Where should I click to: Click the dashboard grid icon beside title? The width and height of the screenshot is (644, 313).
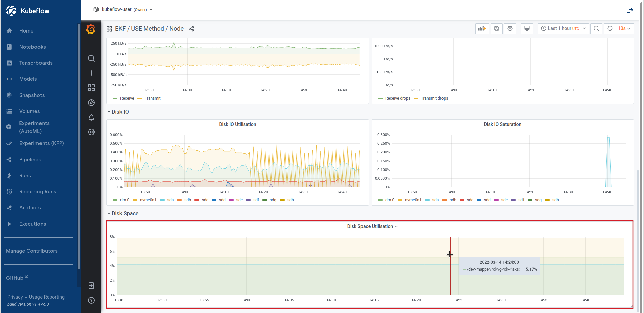click(x=109, y=29)
